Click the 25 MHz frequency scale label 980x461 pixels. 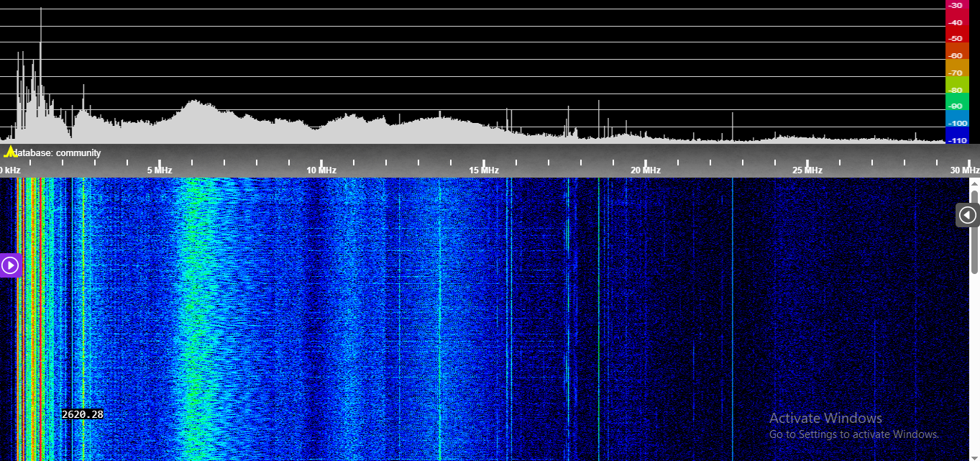[x=807, y=170]
